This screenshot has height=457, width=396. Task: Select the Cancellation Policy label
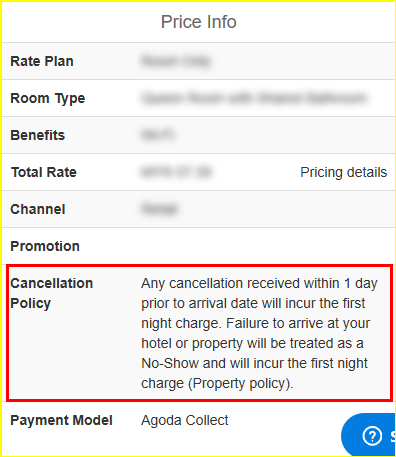tap(52, 293)
